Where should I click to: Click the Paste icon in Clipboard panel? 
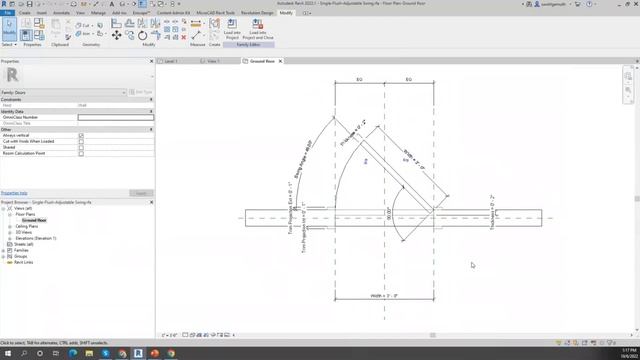pos(56,29)
